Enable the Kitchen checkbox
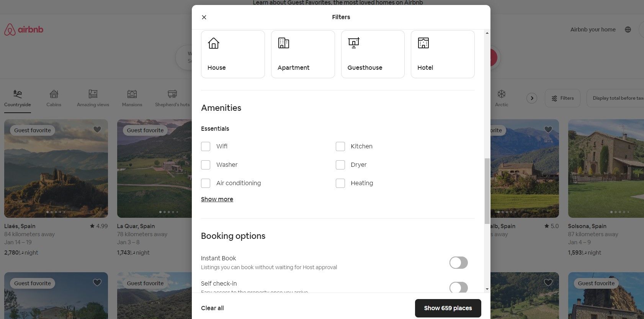Image resolution: width=644 pixels, height=319 pixels. [340, 146]
